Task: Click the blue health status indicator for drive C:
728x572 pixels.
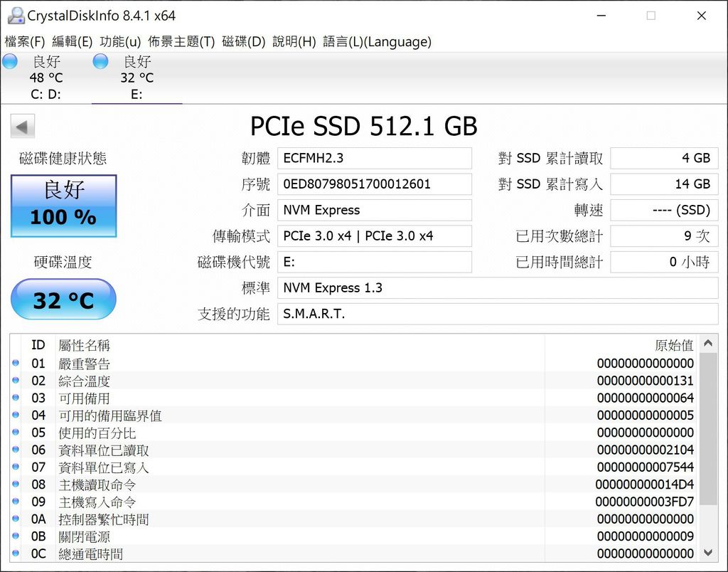Action: coord(10,62)
